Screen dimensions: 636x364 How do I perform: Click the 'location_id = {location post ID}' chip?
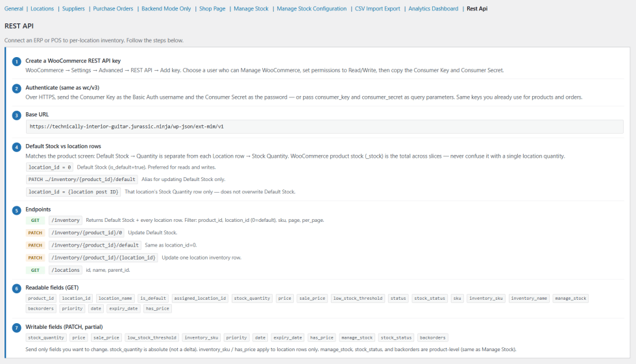[73, 191]
